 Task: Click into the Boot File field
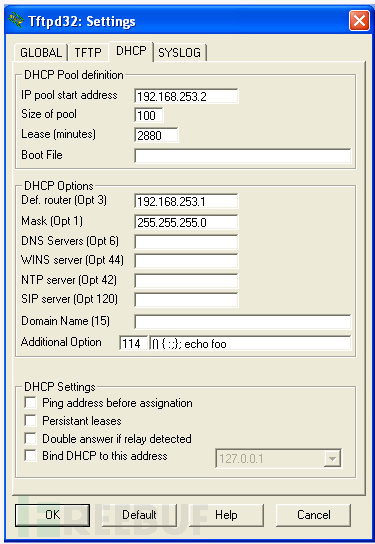click(242, 156)
